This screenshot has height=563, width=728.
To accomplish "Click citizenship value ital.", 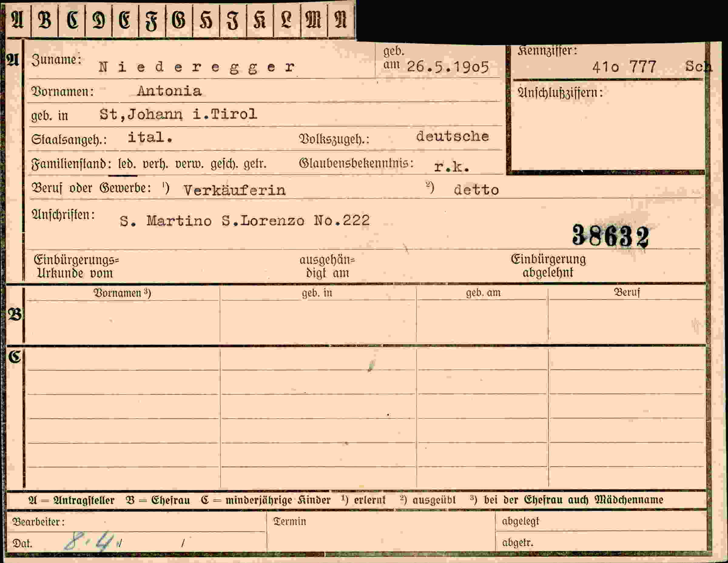I will 150,137.
